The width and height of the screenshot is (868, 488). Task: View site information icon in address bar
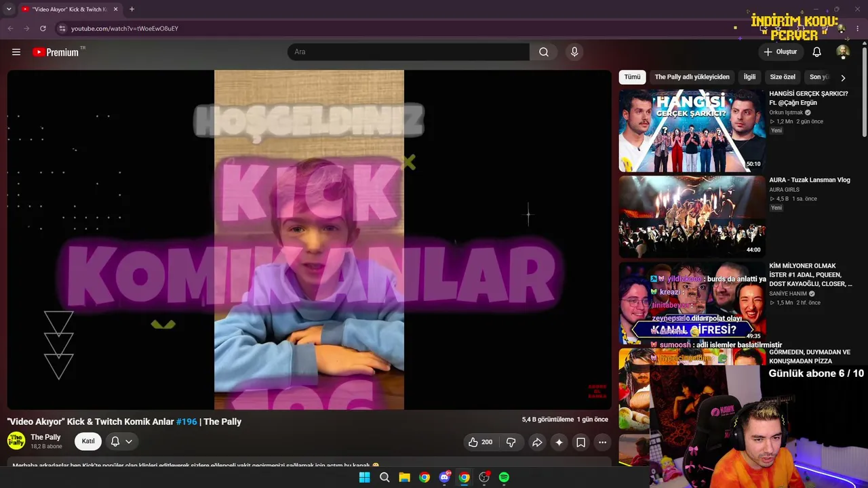click(62, 28)
